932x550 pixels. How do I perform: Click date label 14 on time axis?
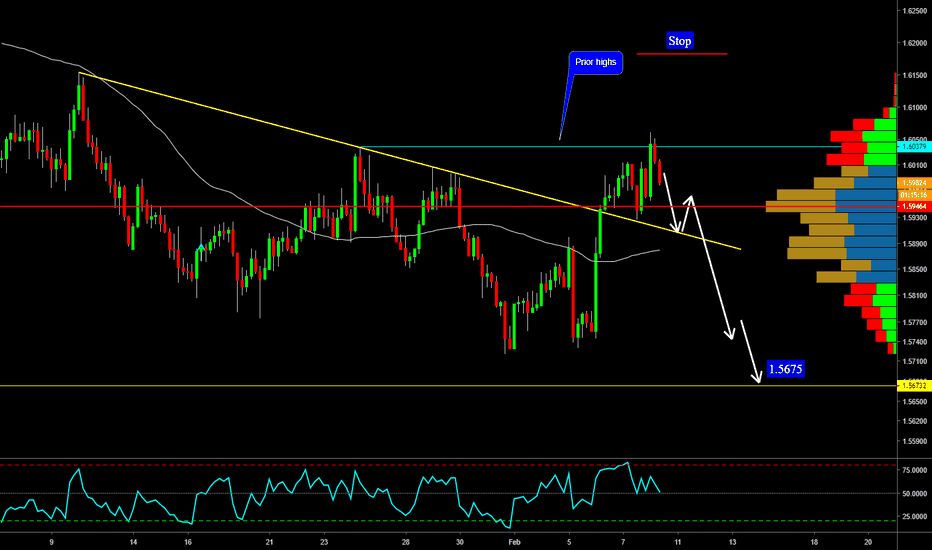133,542
